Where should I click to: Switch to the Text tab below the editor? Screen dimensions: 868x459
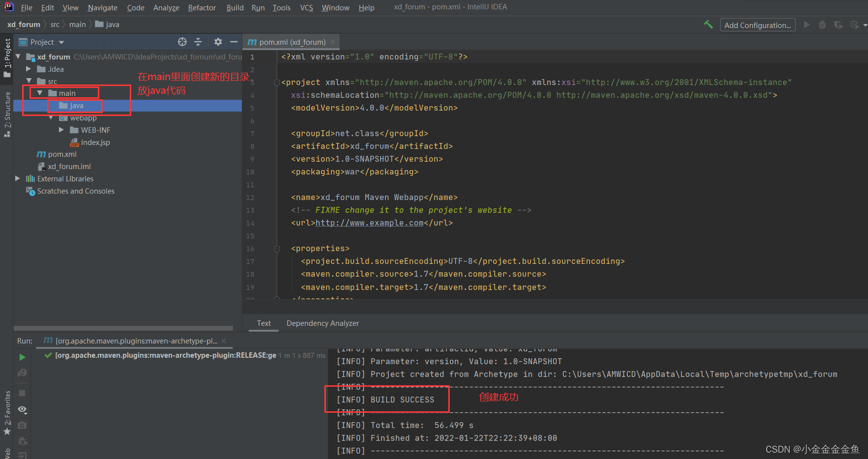click(263, 323)
